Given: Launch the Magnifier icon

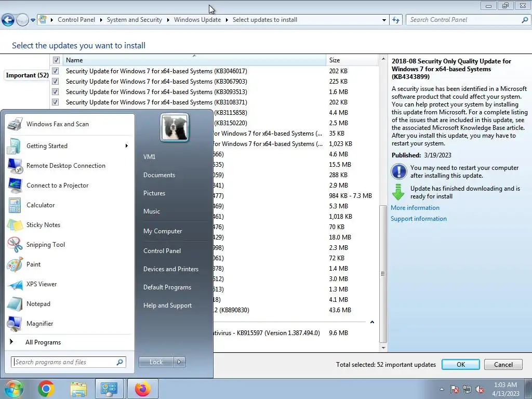Looking at the screenshot, I should [x=15, y=323].
